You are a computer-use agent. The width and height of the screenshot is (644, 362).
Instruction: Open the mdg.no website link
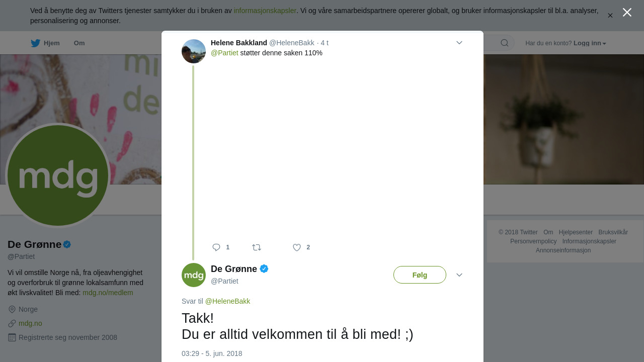click(30, 323)
